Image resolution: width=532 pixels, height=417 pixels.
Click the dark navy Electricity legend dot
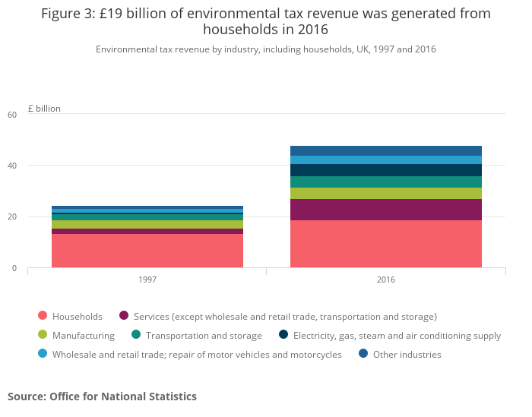click(x=283, y=335)
